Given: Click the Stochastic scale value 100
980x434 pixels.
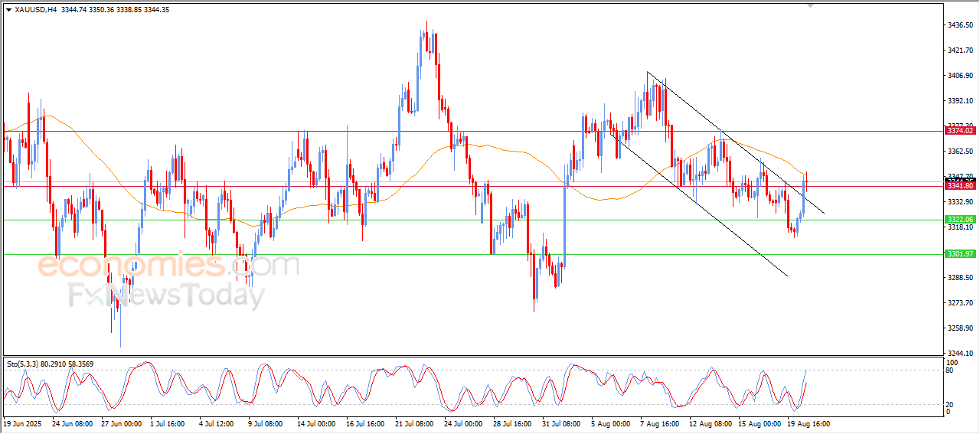Looking at the screenshot, I should (x=953, y=363).
